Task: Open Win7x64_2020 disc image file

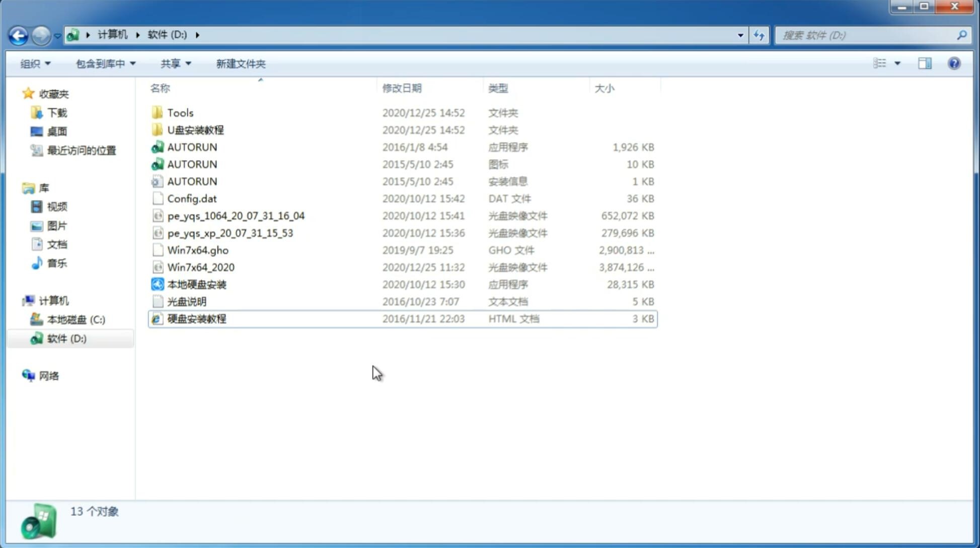Action: point(200,266)
